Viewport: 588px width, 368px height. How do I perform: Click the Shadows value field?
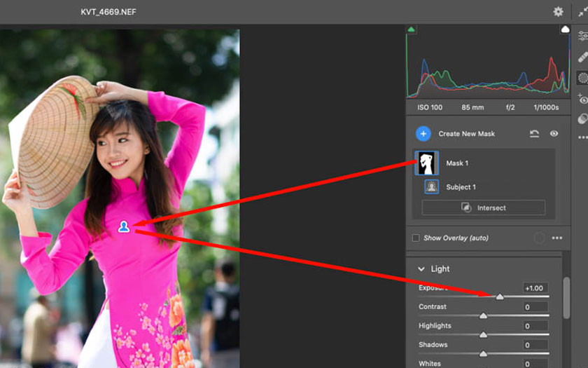[x=536, y=345]
